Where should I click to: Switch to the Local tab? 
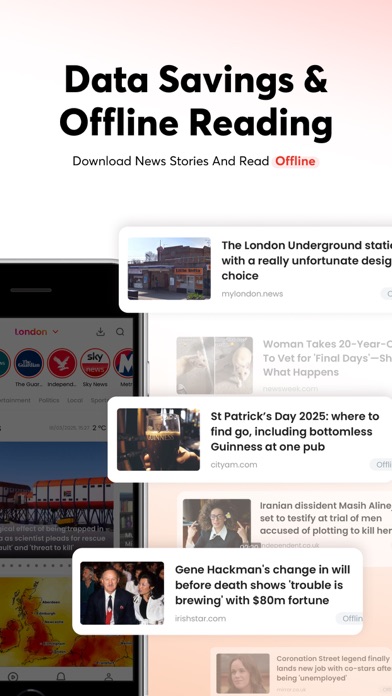[75, 400]
